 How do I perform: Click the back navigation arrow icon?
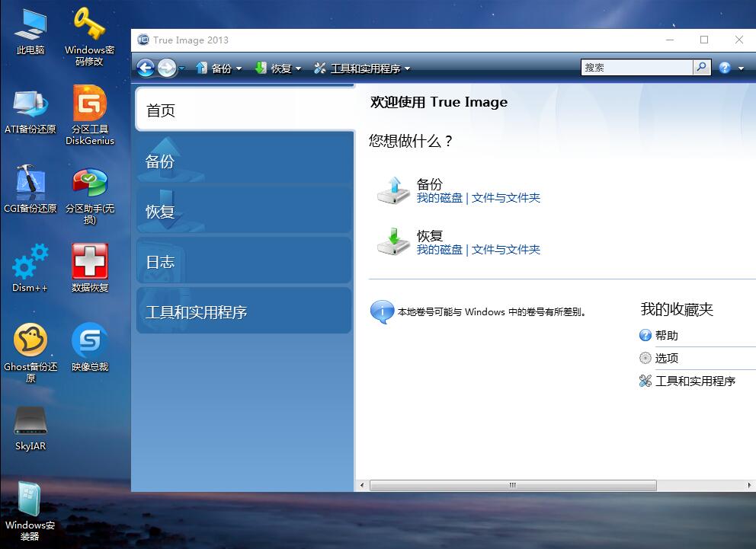[x=146, y=68]
